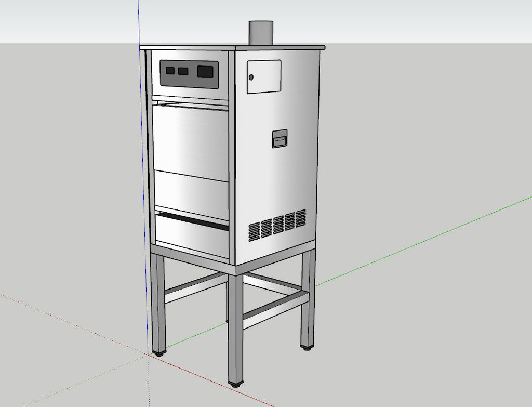Select the middle square button on control panel
This screenshot has height=407, width=532.
pos(183,71)
